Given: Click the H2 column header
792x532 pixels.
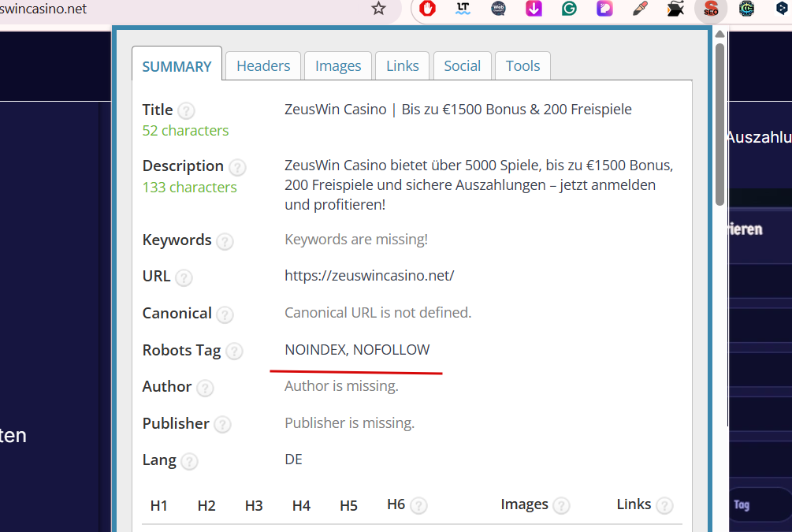Looking at the screenshot, I should (x=206, y=506).
